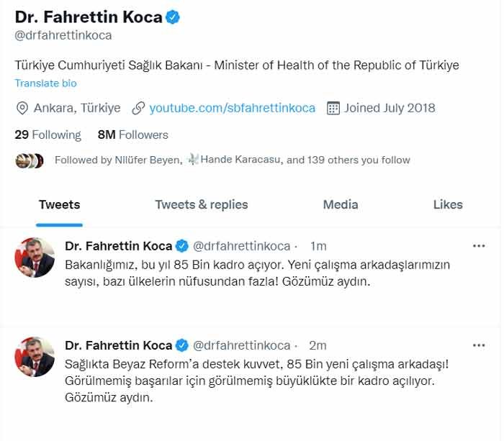Image resolution: width=504 pixels, height=441 pixels.
Task: Open the first tweet's 1m timestamp
Action: click(318, 246)
